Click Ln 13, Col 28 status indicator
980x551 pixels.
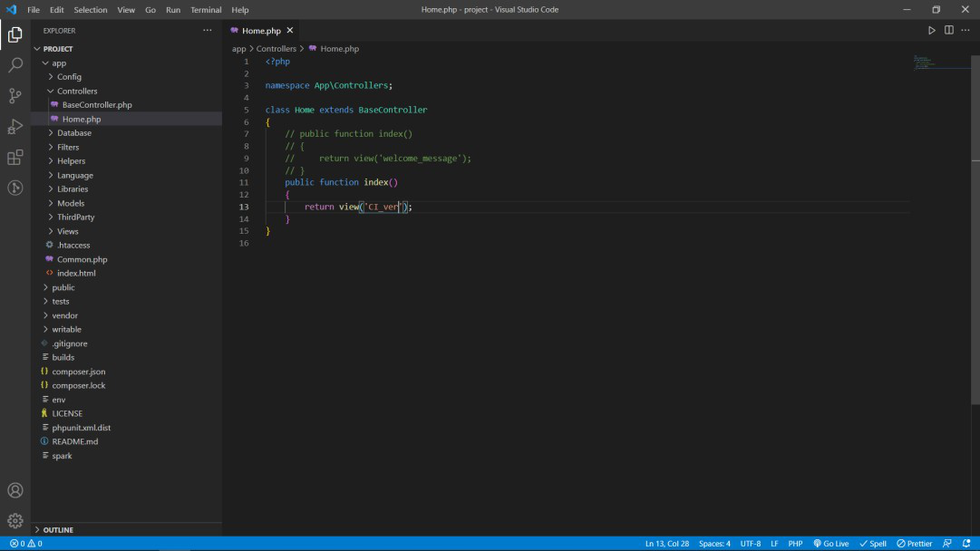[x=666, y=544]
